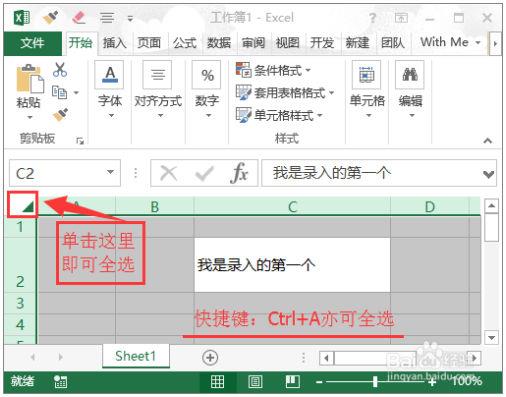This screenshot has height=397, width=506.
Task: Open the 单元格 Cells group button
Action: click(x=367, y=89)
